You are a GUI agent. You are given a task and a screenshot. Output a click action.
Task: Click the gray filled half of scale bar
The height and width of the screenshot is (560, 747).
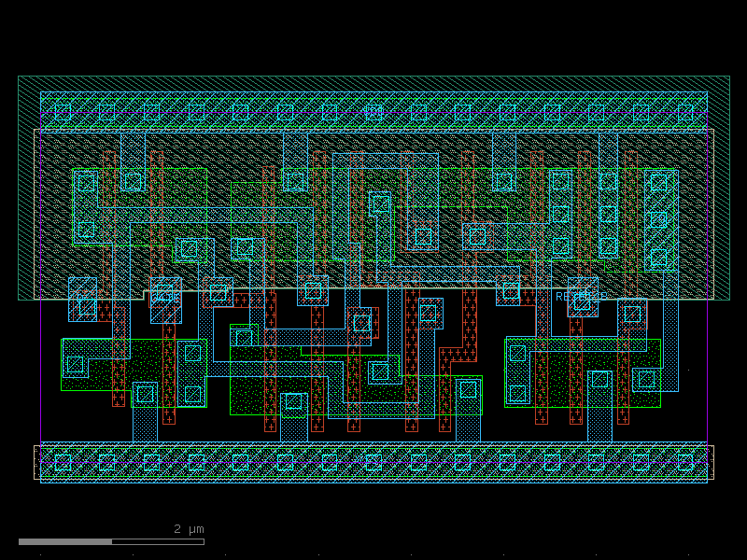tap(65, 542)
